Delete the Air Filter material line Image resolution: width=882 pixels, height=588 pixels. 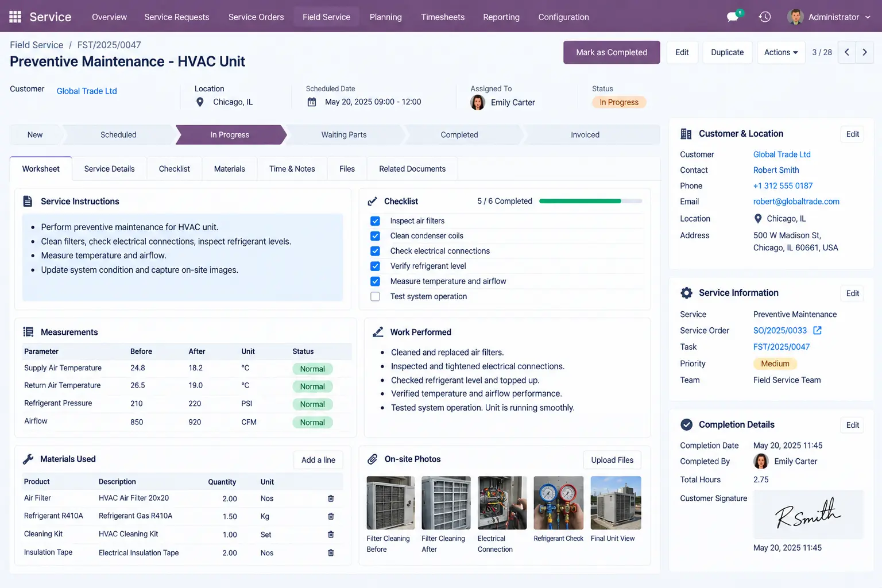click(x=331, y=498)
